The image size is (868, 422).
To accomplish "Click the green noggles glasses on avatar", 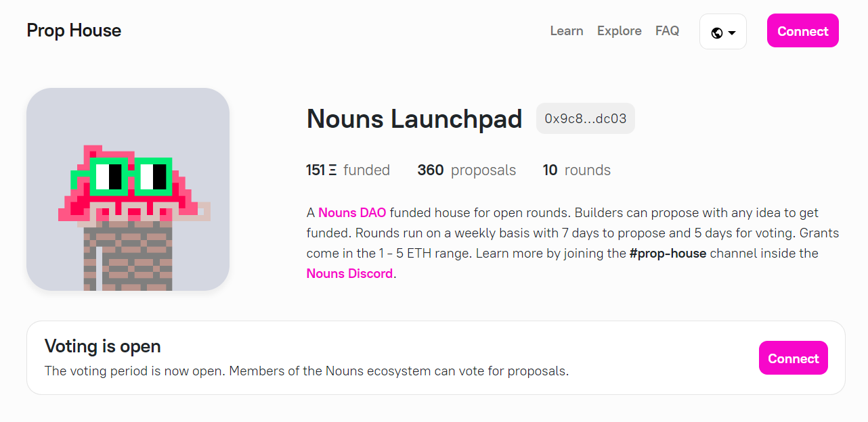I will click(x=122, y=176).
